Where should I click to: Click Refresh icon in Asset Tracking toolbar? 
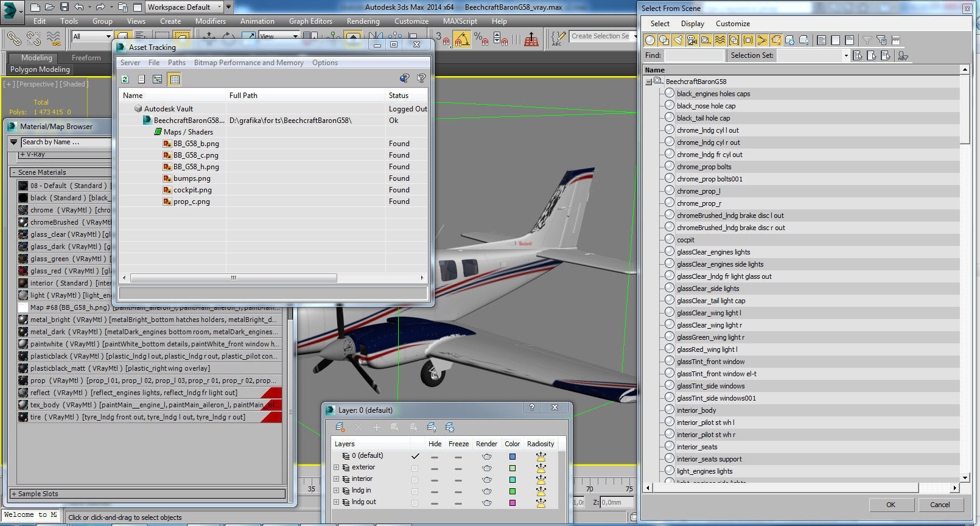(x=125, y=79)
